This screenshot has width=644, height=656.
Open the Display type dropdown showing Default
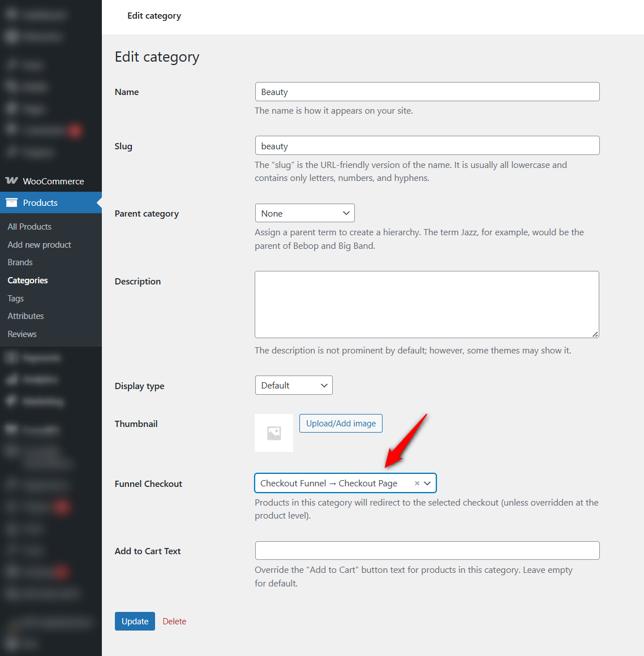pyautogui.click(x=294, y=385)
